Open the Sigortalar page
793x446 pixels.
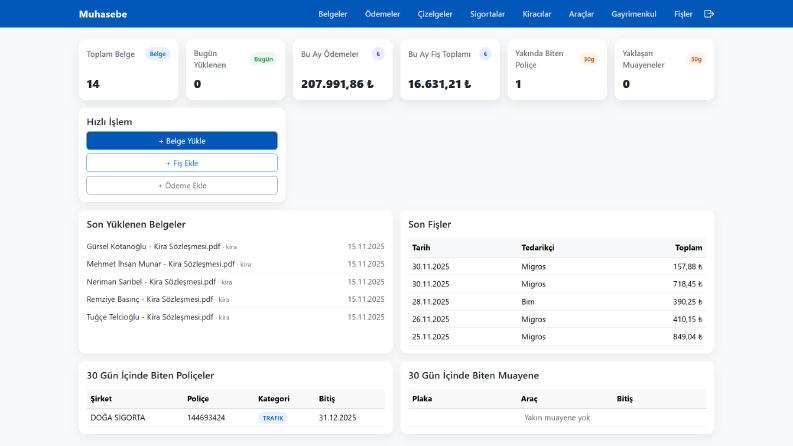488,14
